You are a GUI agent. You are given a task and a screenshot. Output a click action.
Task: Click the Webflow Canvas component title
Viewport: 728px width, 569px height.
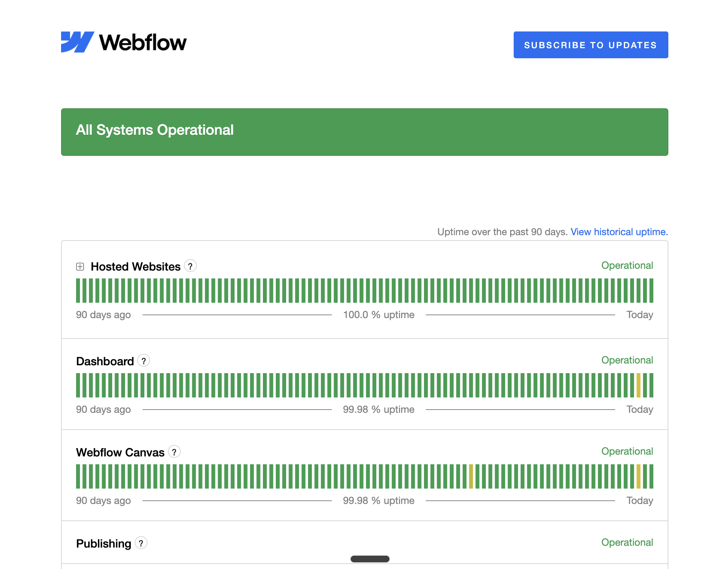tap(120, 452)
